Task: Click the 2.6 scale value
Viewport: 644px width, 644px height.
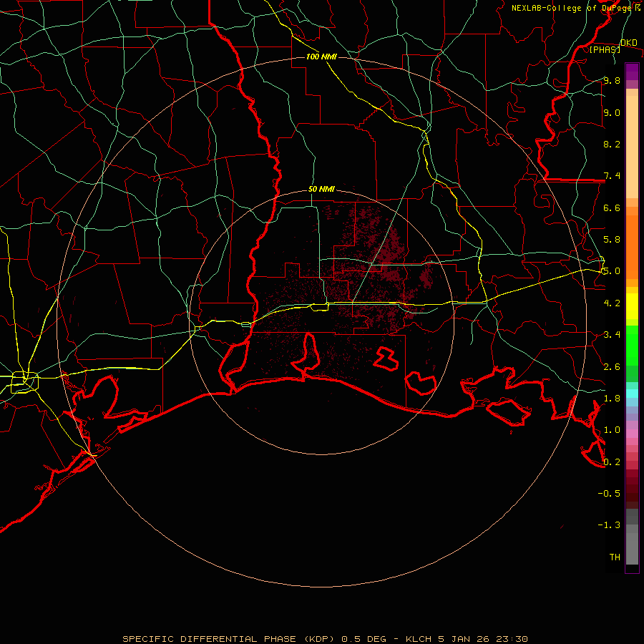Action: click(612, 367)
